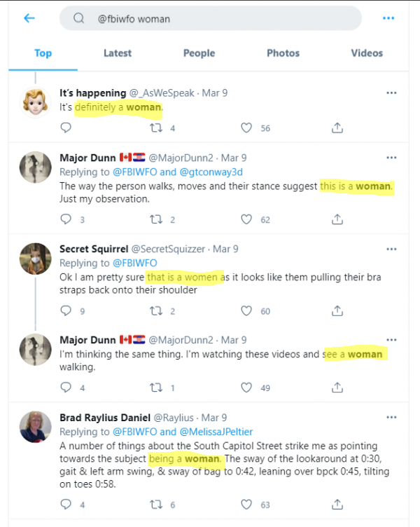Select the Videos tab
420x527 pixels.
pyautogui.click(x=367, y=53)
